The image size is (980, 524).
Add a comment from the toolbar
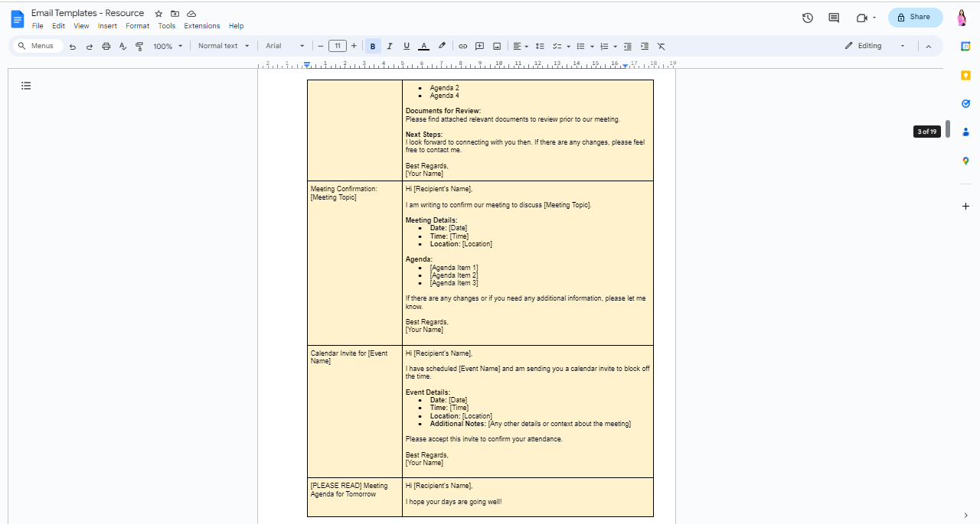[480, 46]
